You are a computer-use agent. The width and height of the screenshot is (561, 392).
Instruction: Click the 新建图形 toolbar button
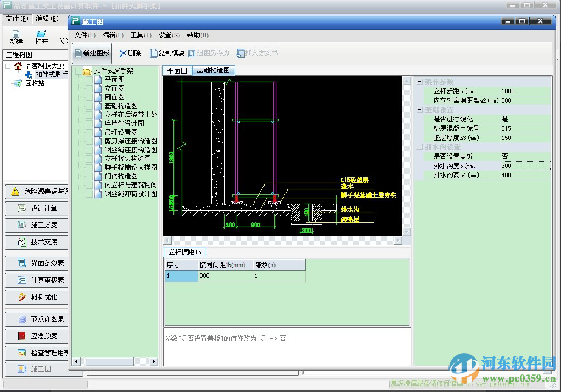coord(92,53)
